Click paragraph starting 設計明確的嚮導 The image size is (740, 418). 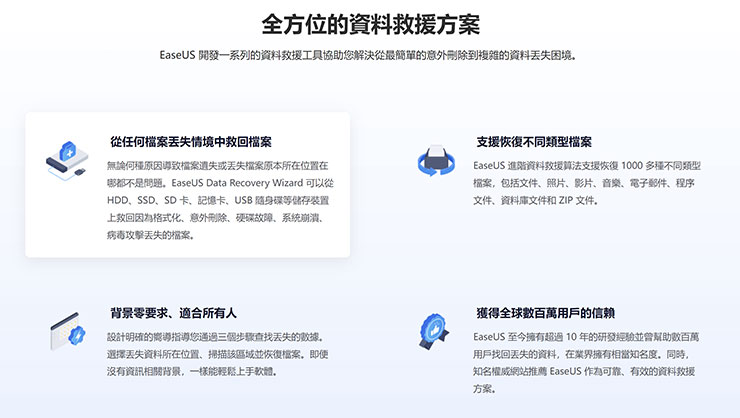click(218, 354)
